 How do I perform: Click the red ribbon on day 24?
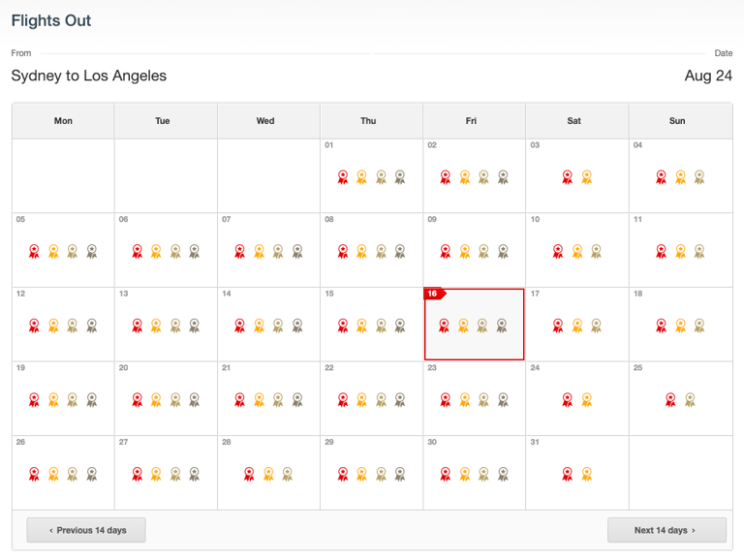click(567, 399)
